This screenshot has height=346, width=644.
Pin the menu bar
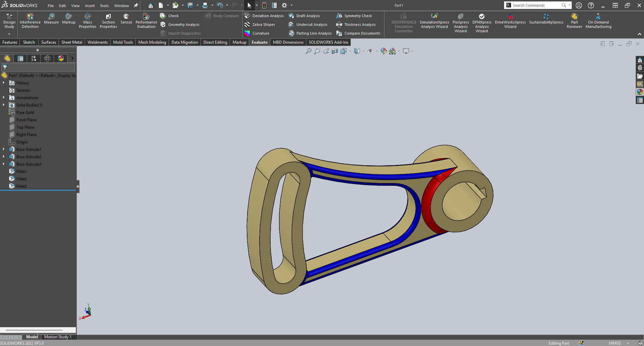[136, 5]
